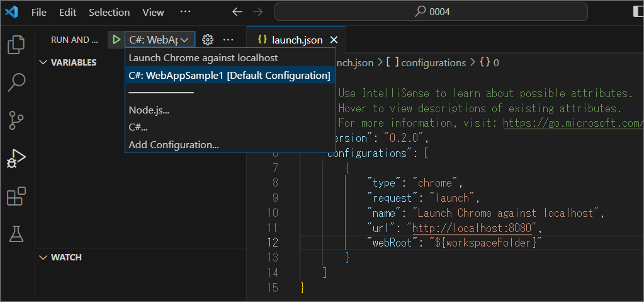Open the Explorer view in activity bar
The image size is (644, 302).
16,45
